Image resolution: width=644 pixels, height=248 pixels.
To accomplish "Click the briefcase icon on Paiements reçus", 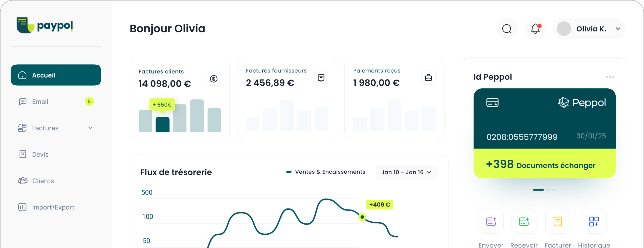I will [x=428, y=78].
